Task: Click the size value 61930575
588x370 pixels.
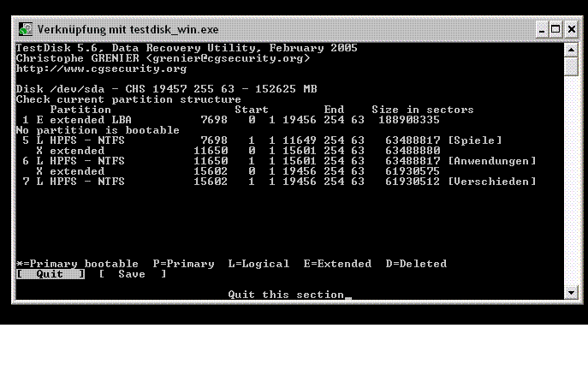Action: click(x=413, y=171)
